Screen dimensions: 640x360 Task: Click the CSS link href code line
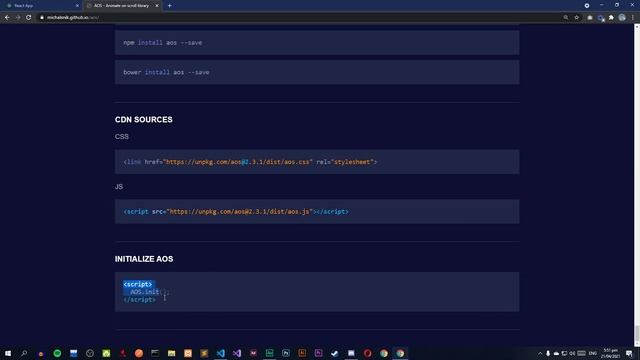pos(250,162)
